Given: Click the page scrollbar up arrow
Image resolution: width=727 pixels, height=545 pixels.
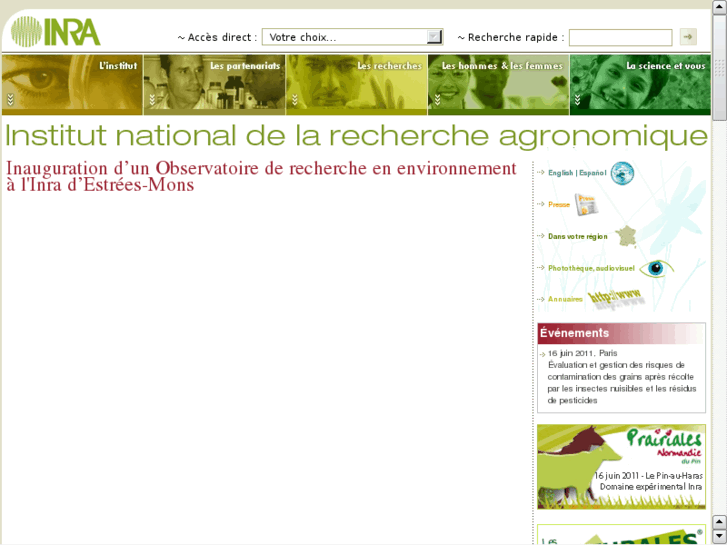Looking at the screenshot, I should click(719, 6).
